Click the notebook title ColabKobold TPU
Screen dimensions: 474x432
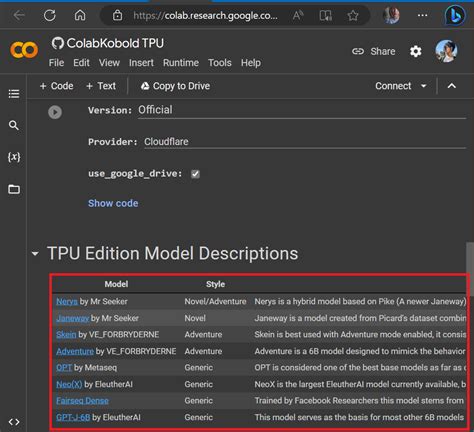(x=115, y=43)
